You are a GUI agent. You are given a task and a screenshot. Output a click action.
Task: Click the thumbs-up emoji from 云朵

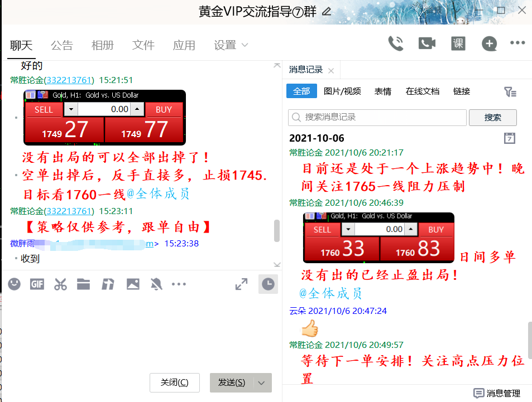310,328
